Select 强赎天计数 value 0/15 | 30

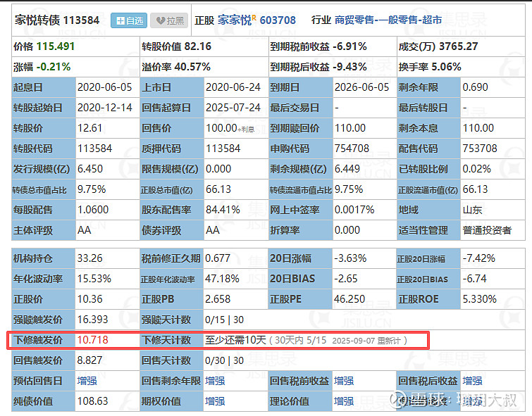pos(224,320)
